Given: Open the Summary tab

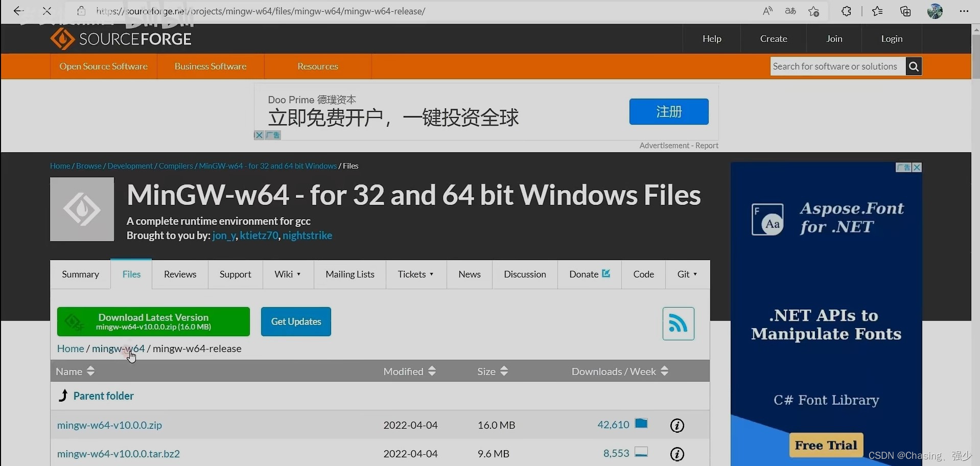Looking at the screenshot, I should tap(80, 274).
